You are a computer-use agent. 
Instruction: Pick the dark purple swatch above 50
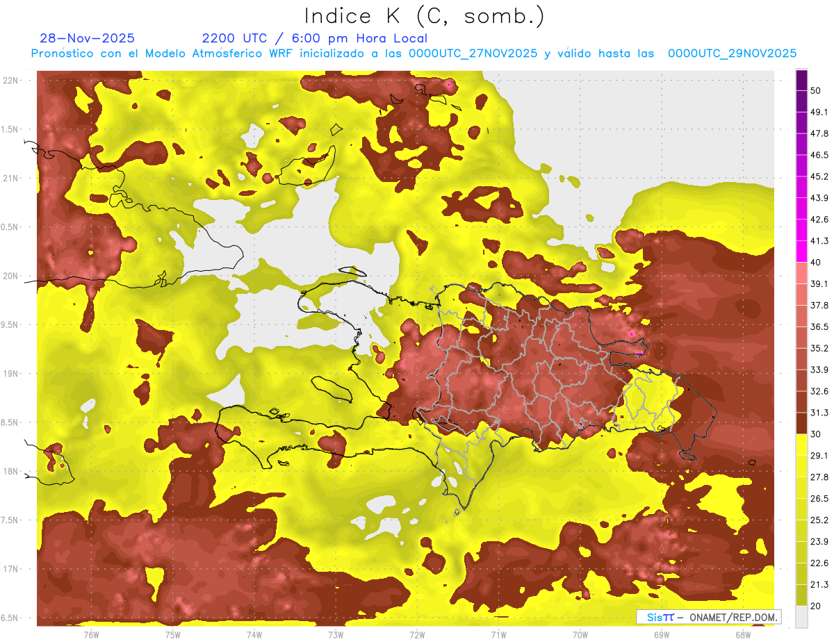tap(801, 81)
